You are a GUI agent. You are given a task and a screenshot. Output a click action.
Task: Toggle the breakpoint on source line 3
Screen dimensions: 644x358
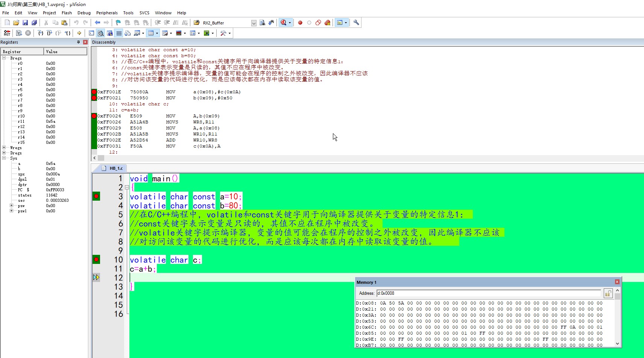[96, 196]
